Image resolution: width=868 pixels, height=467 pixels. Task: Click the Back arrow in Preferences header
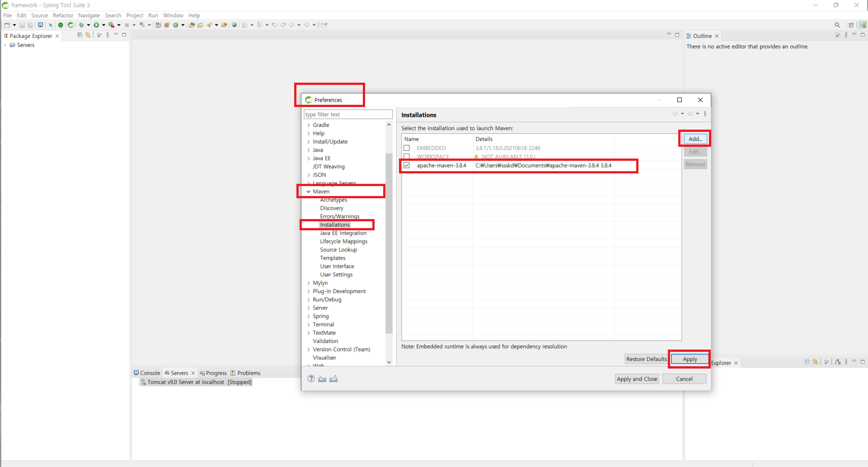(675, 114)
